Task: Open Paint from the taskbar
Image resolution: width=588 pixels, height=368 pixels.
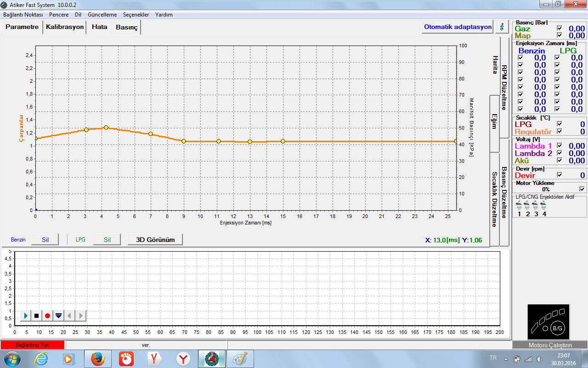Action: [240, 359]
